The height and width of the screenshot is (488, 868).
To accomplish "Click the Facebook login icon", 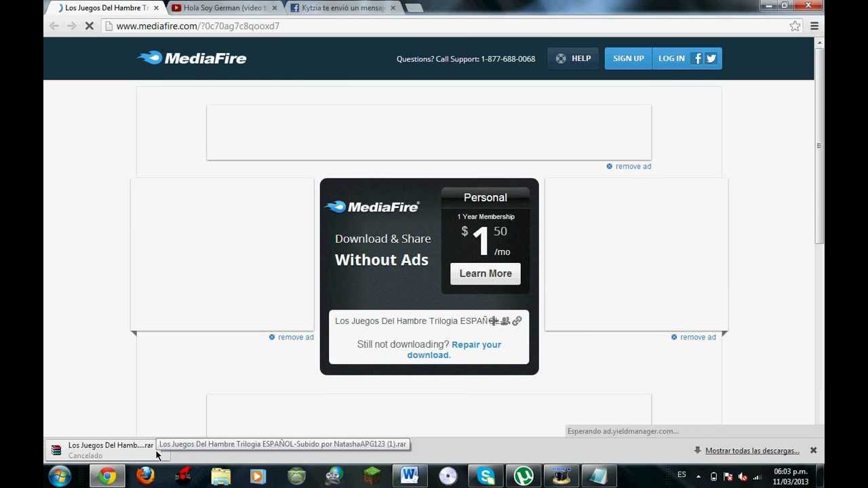I will point(697,58).
